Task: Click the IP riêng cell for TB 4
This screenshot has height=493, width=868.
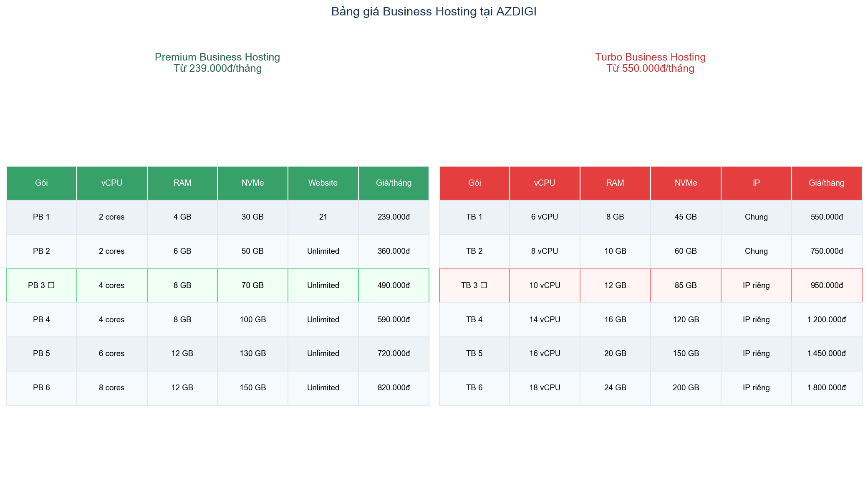Action: click(x=756, y=319)
